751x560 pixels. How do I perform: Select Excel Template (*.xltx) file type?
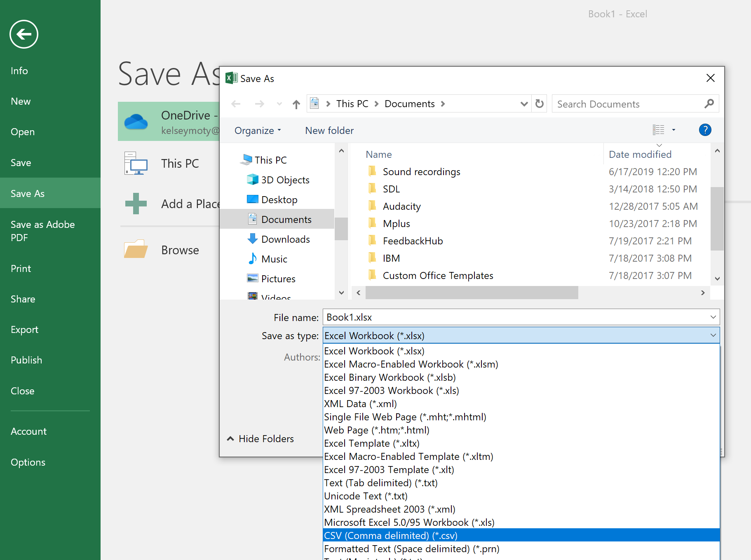[x=521, y=443]
